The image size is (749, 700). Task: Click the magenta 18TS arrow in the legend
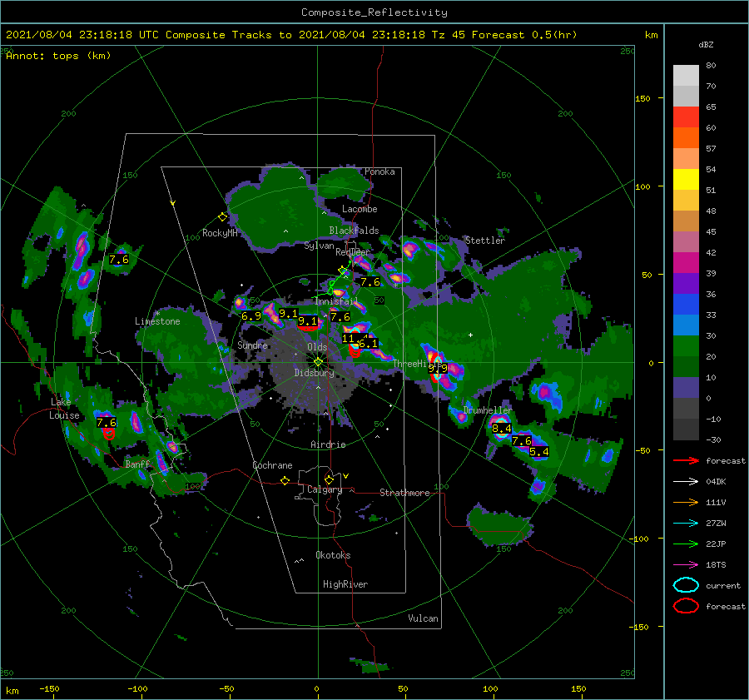point(686,565)
